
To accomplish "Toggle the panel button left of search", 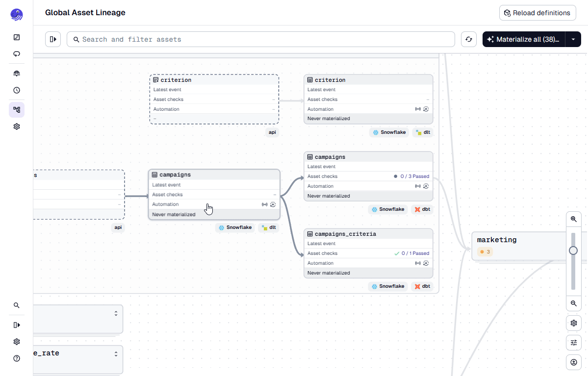I will coord(53,39).
